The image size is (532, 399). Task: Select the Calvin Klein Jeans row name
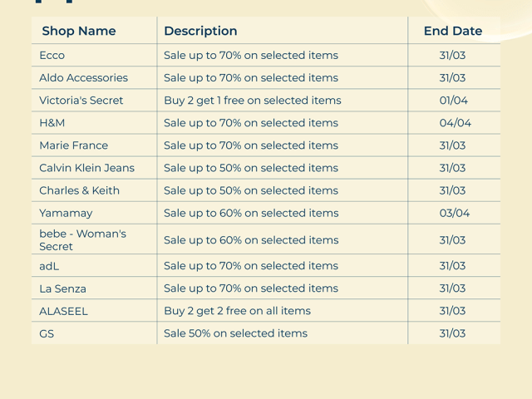[x=86, y=168]
